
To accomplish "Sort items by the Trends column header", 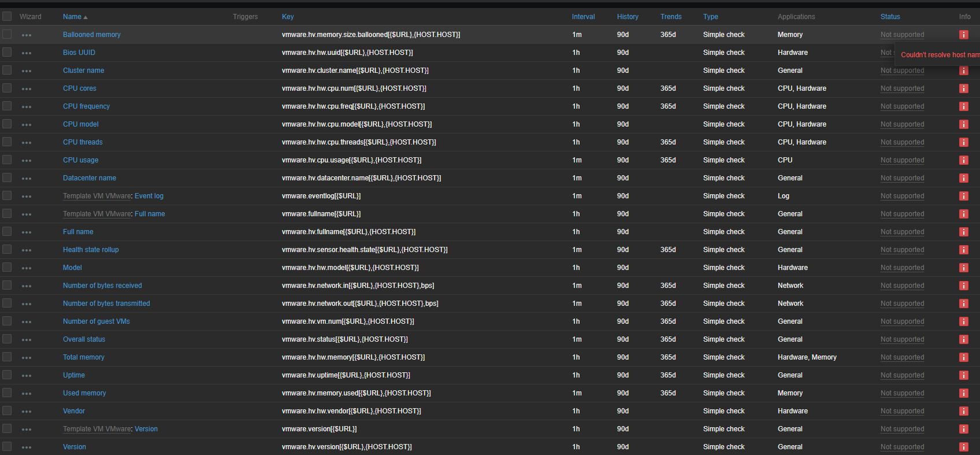I will (x=671, y=17).
